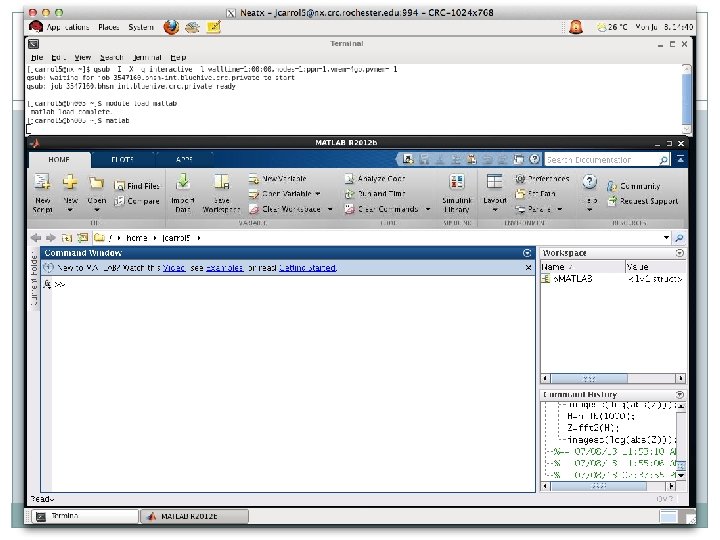Click the Search Documentation magnifier icon

(x=664, y=160)
